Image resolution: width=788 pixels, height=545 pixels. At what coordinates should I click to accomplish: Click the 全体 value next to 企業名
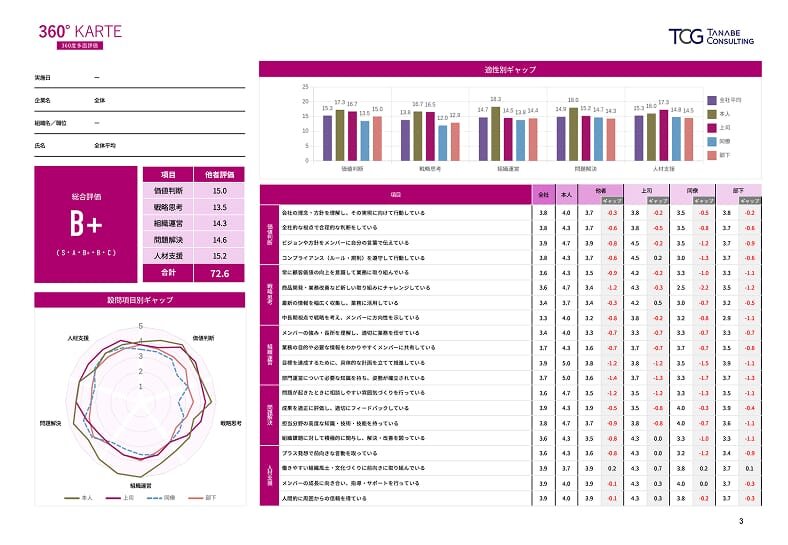pos(100,100)
